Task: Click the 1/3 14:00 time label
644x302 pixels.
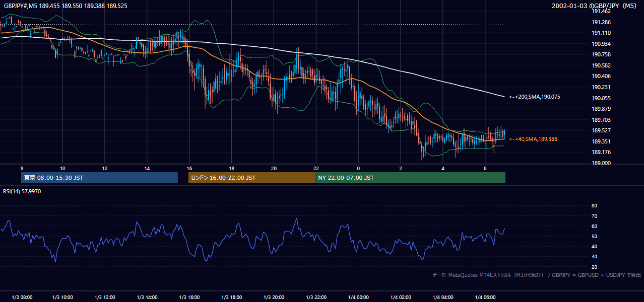Action: [147, 297]
